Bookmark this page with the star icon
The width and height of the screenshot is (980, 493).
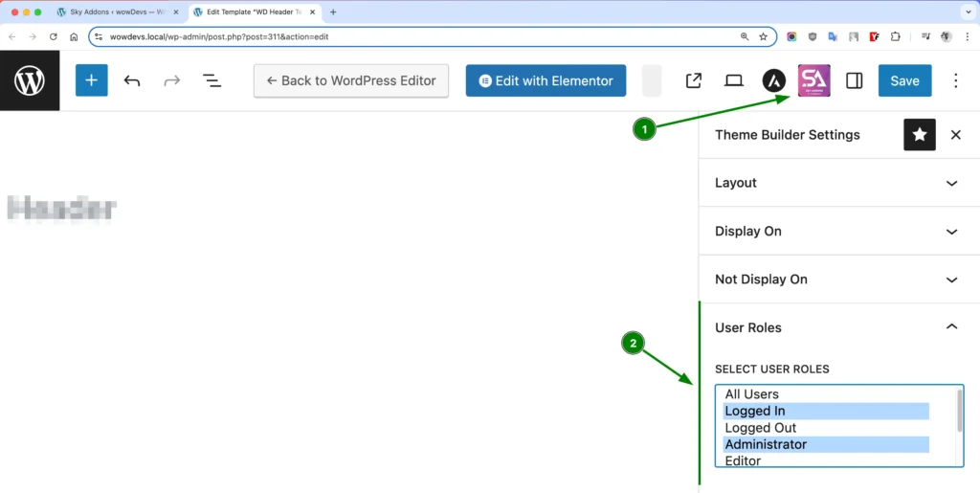pyautogui.click(x=763, y=37)
